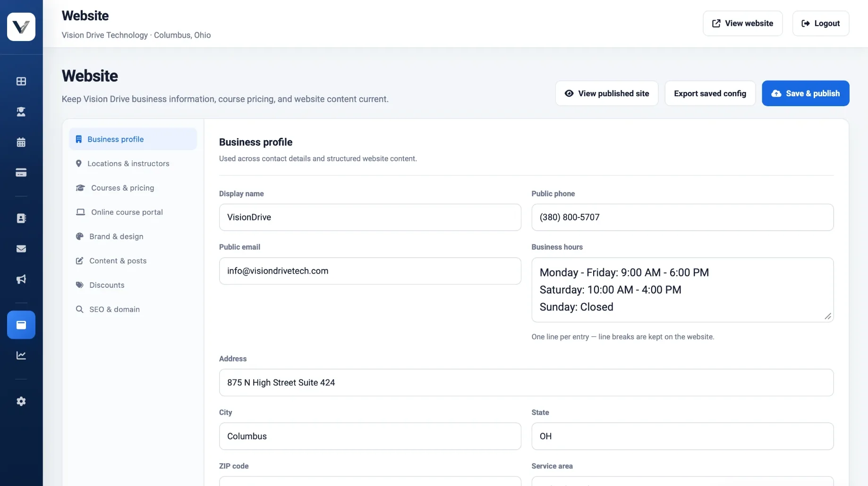
Task: Select the Discounts tab
Action: (x=133, y=285)
